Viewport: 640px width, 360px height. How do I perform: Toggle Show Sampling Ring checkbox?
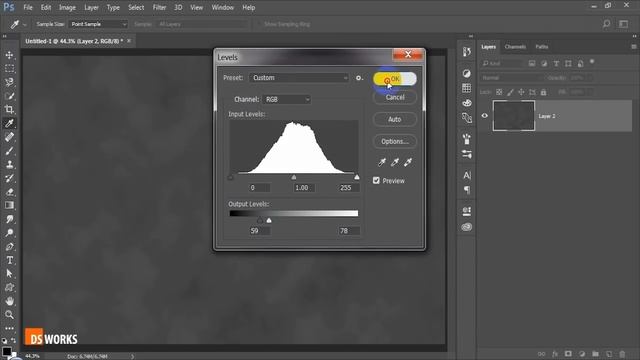click(259, 24)
